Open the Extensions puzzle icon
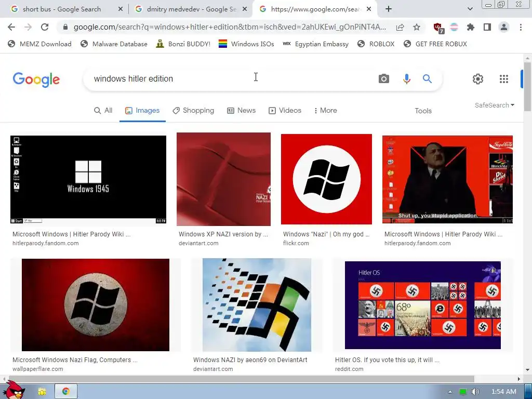This screenshot has height=399, width=532. coord(471,27)
